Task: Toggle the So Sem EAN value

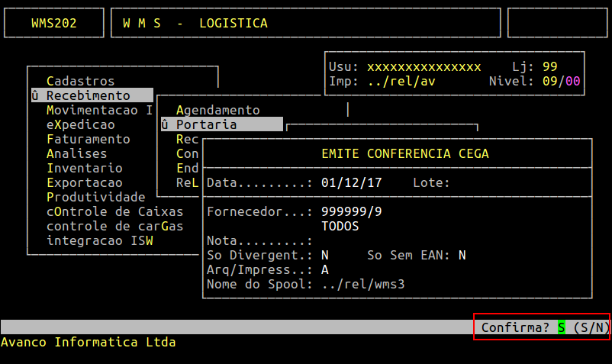Action: coord(462,255)
